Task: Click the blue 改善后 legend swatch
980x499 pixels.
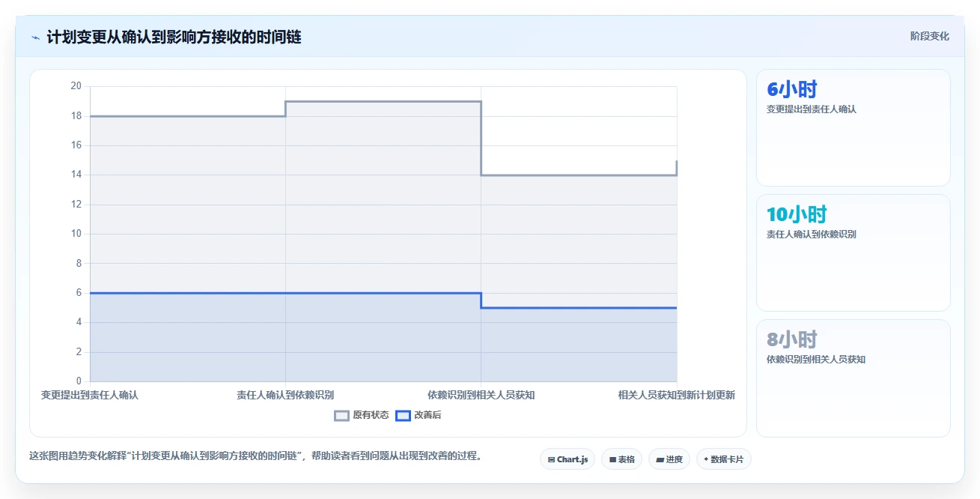Action: (x=404, y=415)
